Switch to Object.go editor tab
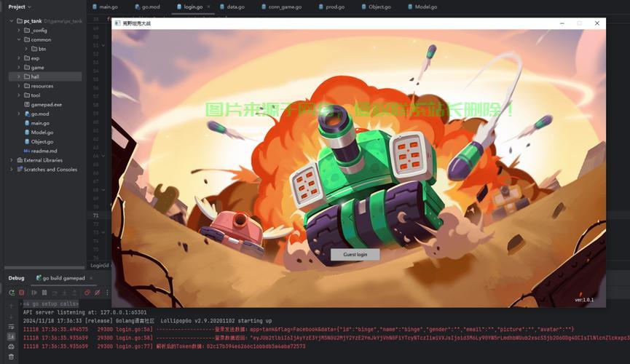Viewport: 630px width, 364px height. pos(376,7)
